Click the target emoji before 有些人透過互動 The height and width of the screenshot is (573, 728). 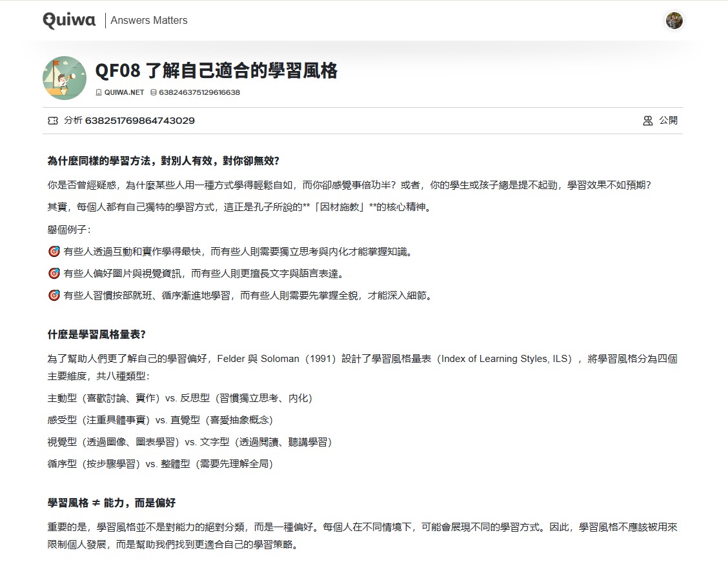(54, 252)
